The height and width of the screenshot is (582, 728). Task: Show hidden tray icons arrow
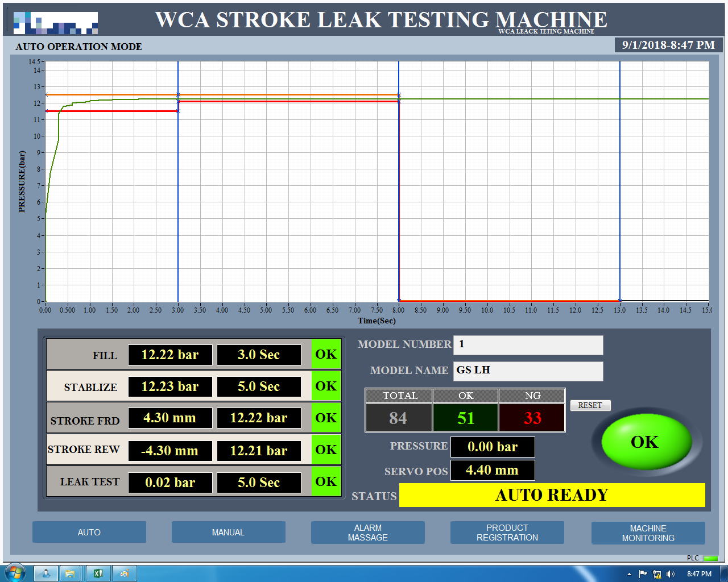(629, 574)
